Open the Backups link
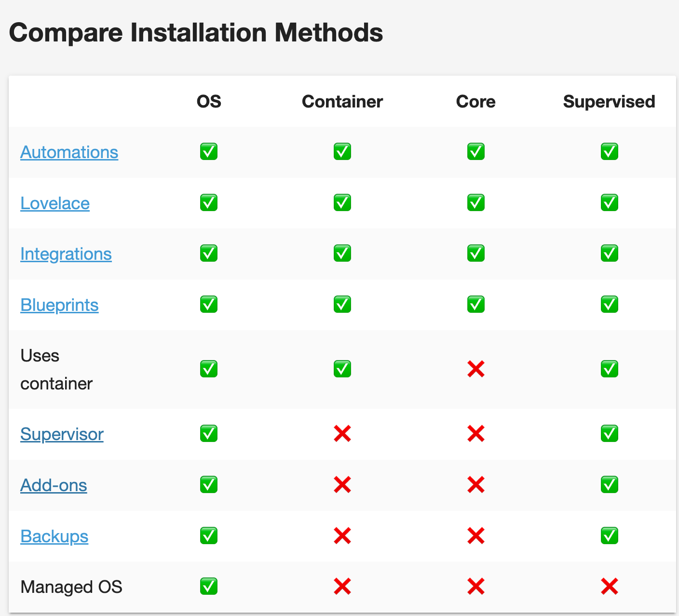Screen dimensions: 679x616 tap(54, 536)
